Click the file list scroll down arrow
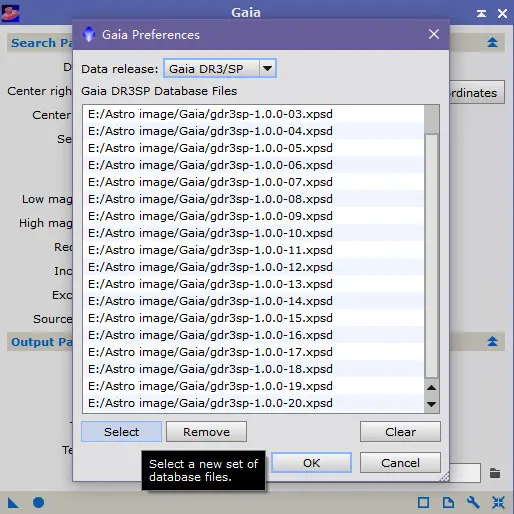 point(432,404)
